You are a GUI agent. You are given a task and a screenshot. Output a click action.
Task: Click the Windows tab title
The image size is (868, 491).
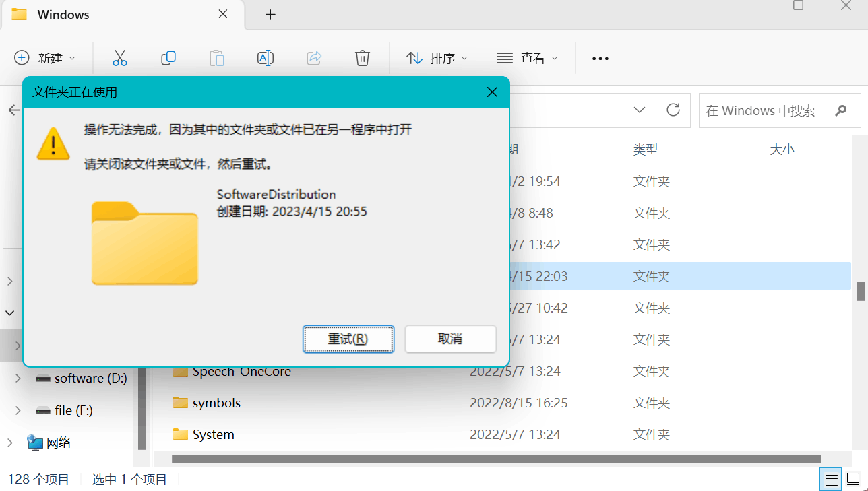pos(63,14)
